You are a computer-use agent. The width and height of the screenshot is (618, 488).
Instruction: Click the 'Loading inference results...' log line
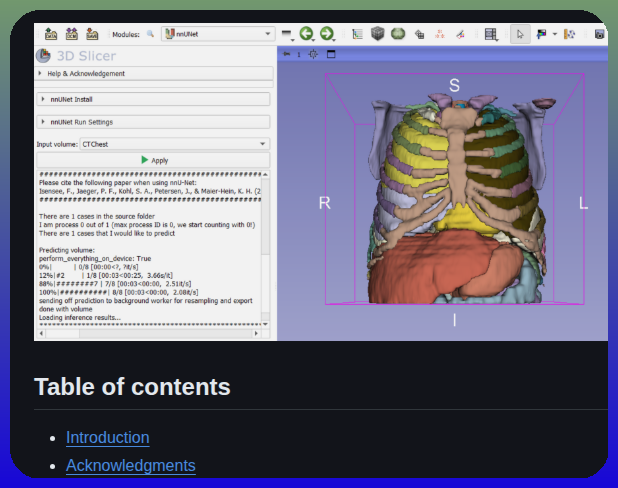(80, 318)
